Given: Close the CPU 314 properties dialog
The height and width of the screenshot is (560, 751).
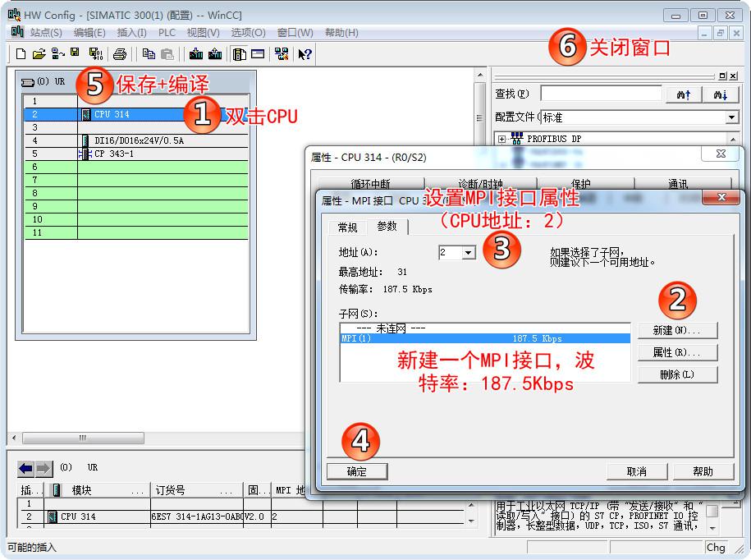Looking at the screenshot, I should pos(721,154).
